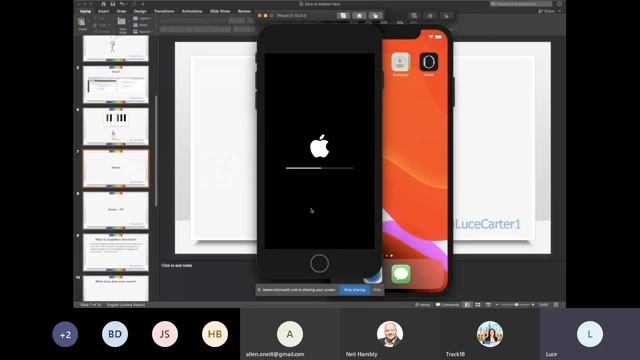
Task: Click the 'Click to add notes' area
Action: pos(177,265)
